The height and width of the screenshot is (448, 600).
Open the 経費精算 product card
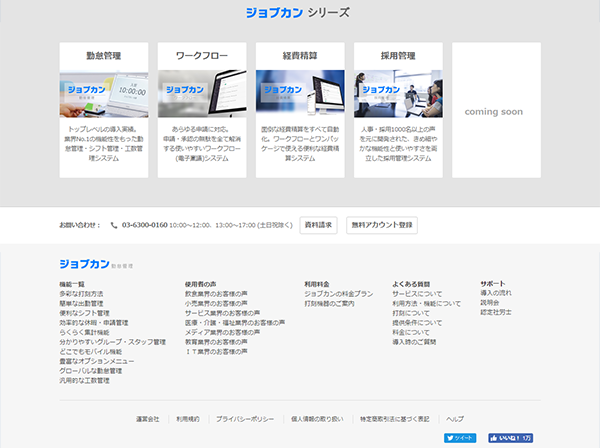tap(300, 110)
